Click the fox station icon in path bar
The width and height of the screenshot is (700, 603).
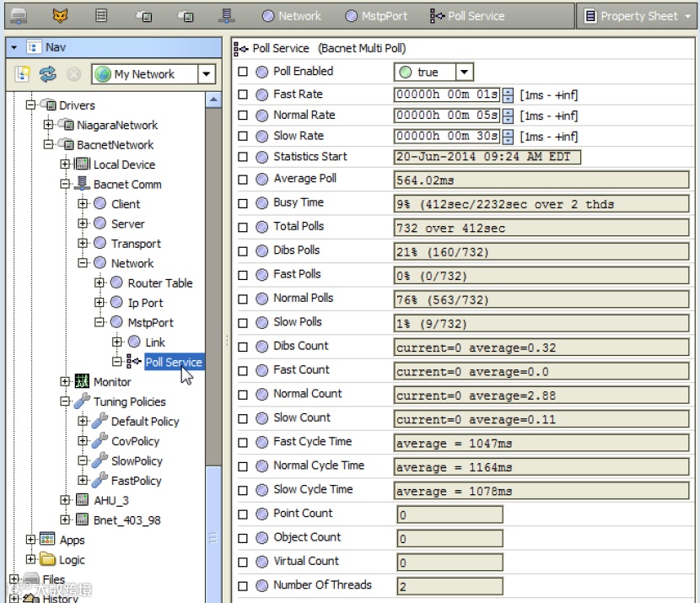[60, 16]
